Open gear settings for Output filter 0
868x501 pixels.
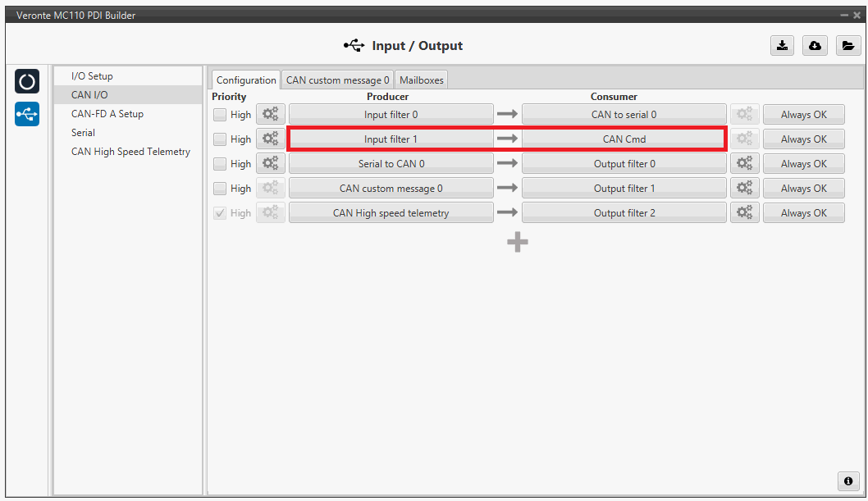tap(744, 164)
